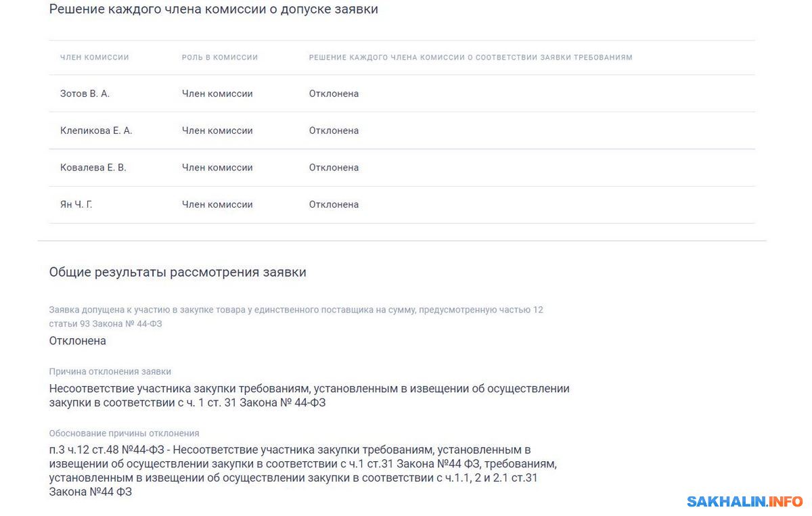Select the Зотов В. А. name cell
The image size is (812, 516).
click(85, 94)
